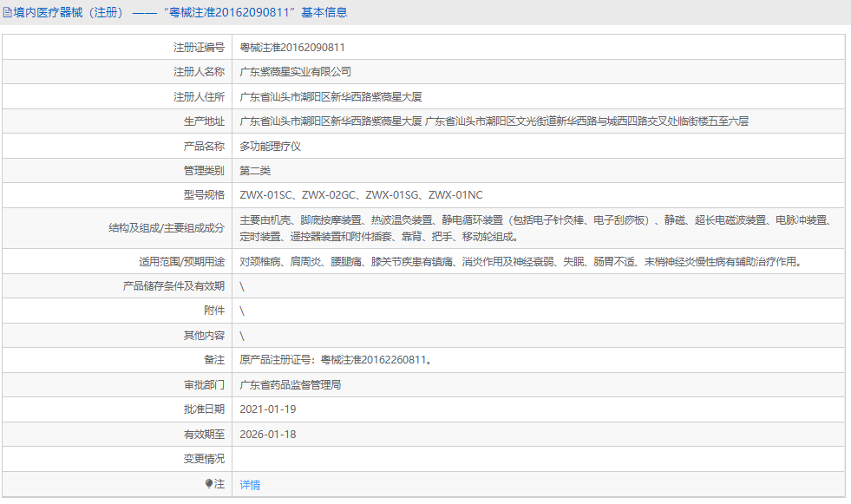Click the 产品储存条件及有效期 label
Screen dimensions: 851x504
click(x=173, y=286)
